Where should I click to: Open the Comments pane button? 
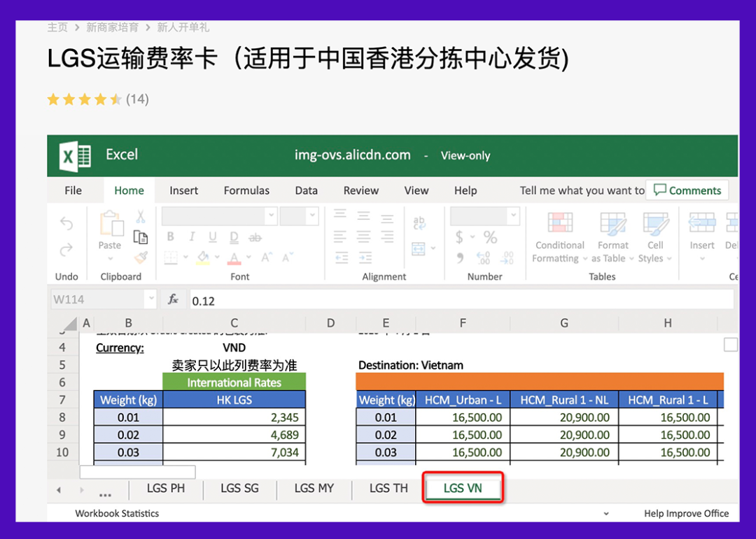pos(687,190)
